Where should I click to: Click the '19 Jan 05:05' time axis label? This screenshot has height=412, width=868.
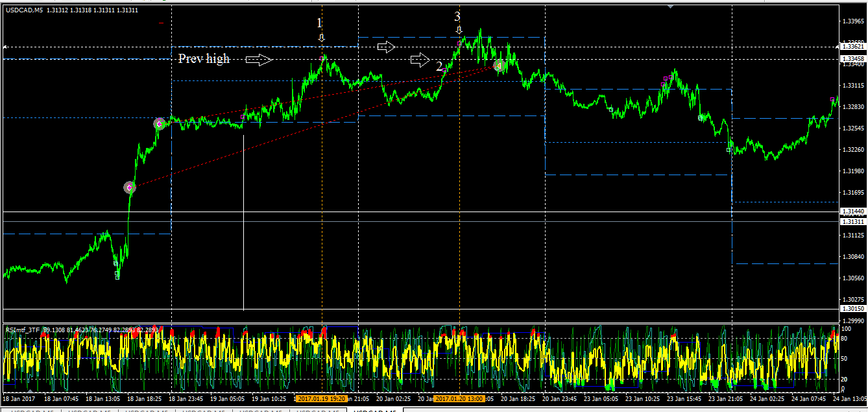[227, 398]
